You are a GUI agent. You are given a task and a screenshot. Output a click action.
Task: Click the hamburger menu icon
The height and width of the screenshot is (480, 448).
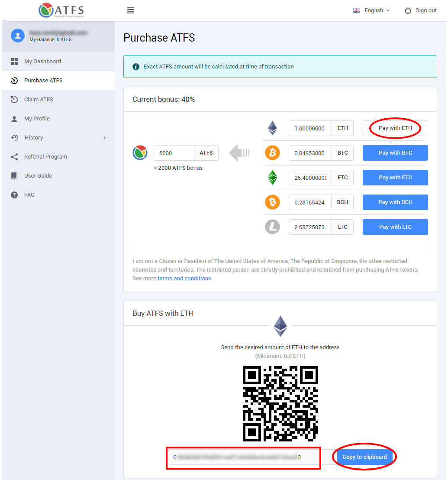tap(131, 10)
